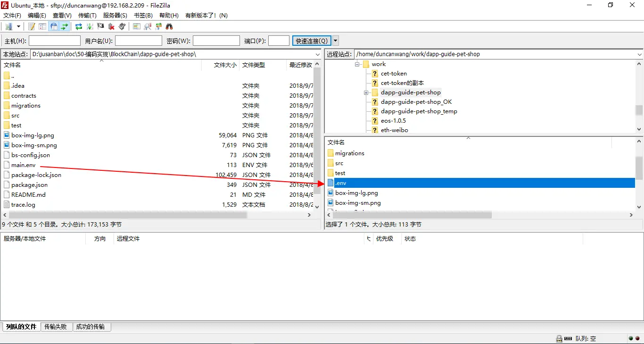644x344 pixels.
Task: Click the magnifier filter toolbar icon
Action: [x=148, y=26]
